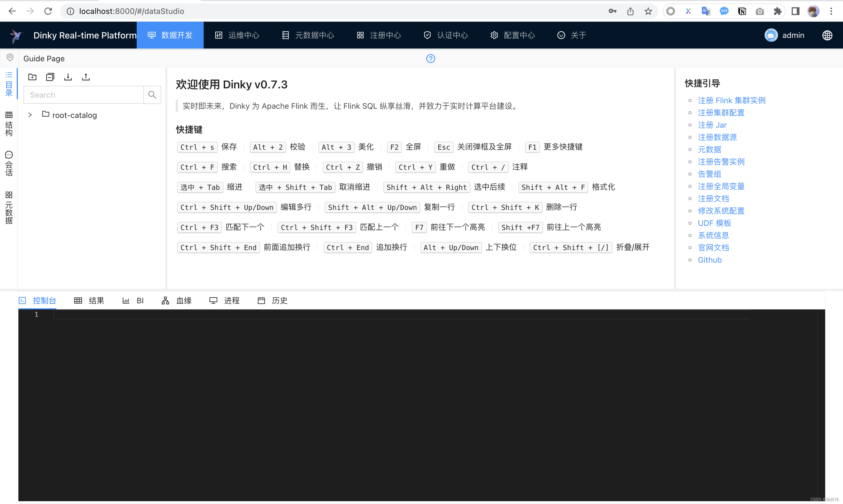The image size is (843, 504).
Task: Select the 控制台 bottom tab
Action: 37,301
